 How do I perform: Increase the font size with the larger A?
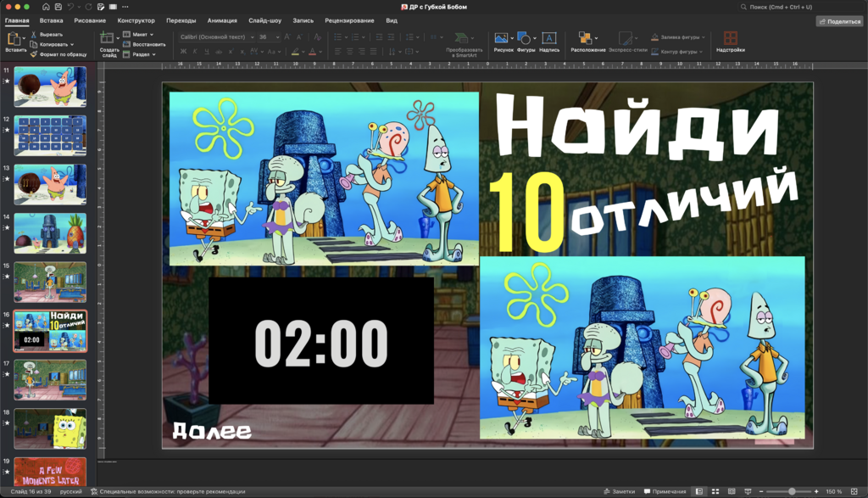pyautogui.click(x=287, y=36)
